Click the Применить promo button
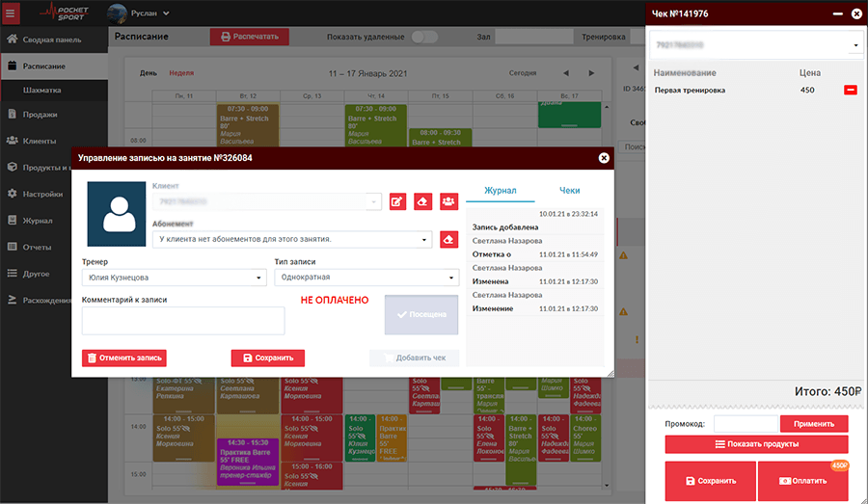The image size is (868, 504). [814, 424]
